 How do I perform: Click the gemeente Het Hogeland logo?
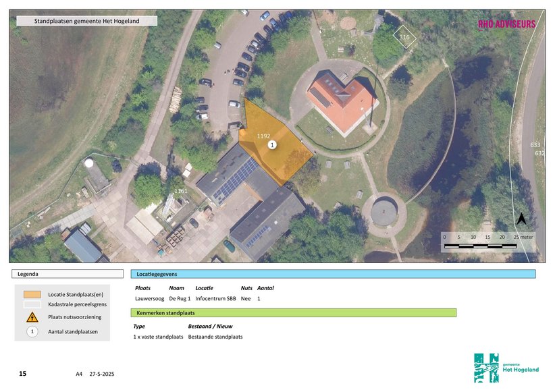click(x=506, y=368)
